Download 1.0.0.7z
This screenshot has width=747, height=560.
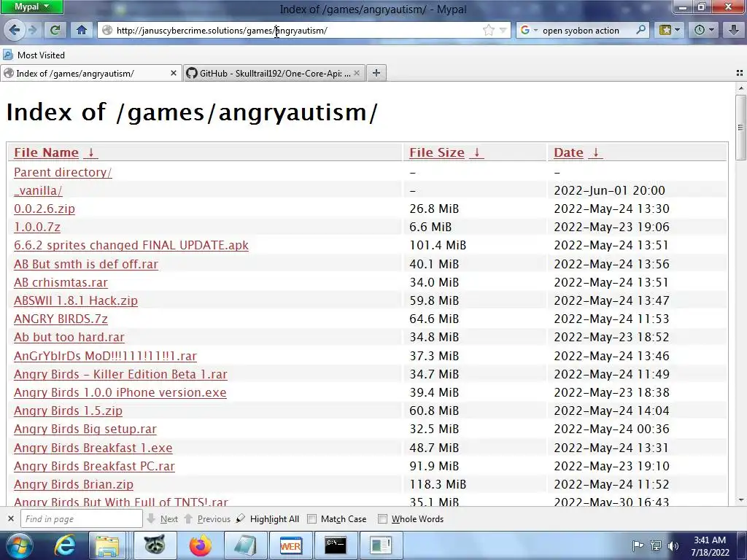click(37, 227)
